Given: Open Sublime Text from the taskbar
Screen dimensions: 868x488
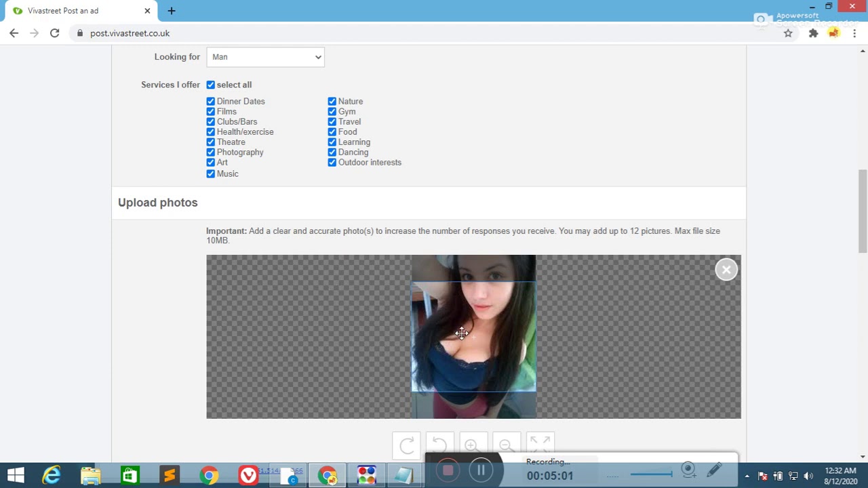Looking at the screenshot, I should pyautogui.click(x=170, y=476).
